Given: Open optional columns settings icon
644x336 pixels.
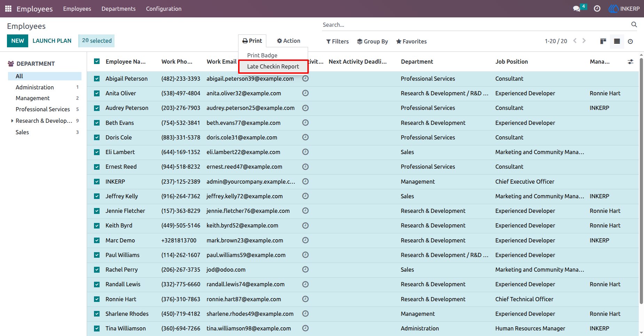Looking at the screenshot, I should click(x=630, y=62).
